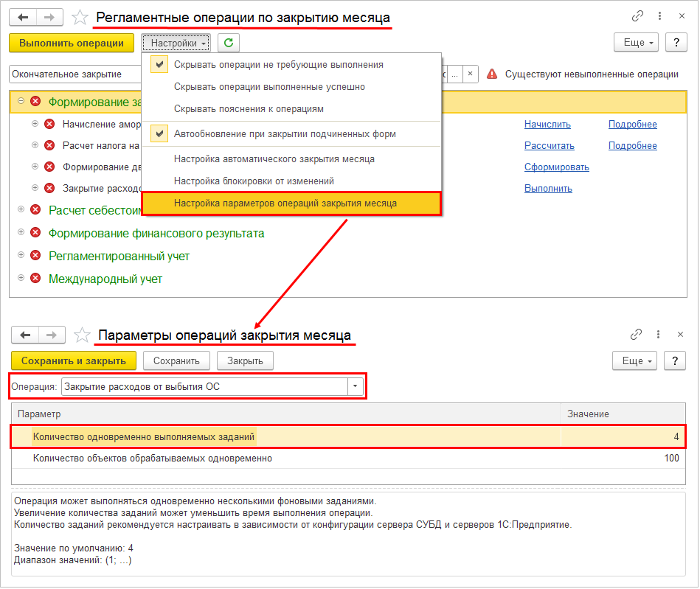The height and width of the screenshot is (589, 700).
Task: Clear the period field with x button
Action: pyautogui.click(x=470, y=74)
